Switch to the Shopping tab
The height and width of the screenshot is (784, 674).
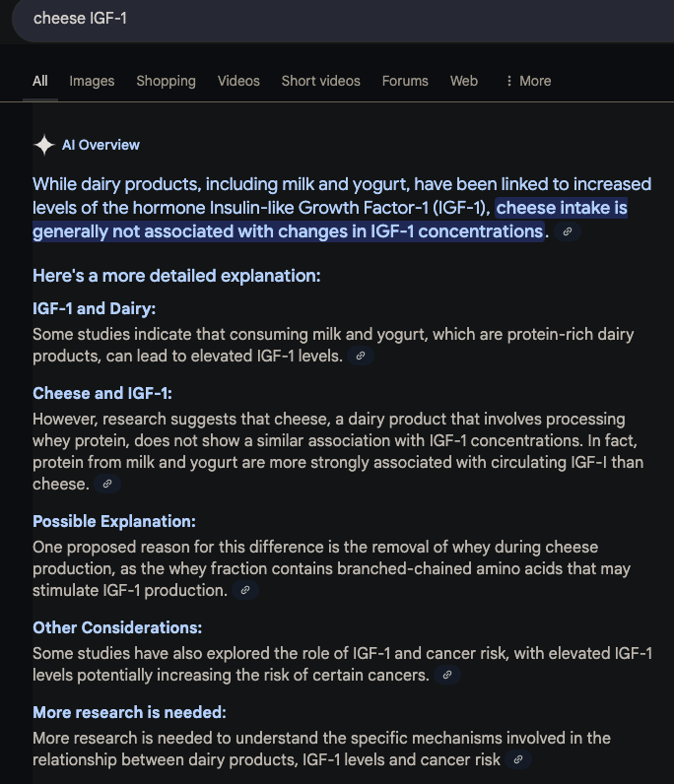(166, 81)
